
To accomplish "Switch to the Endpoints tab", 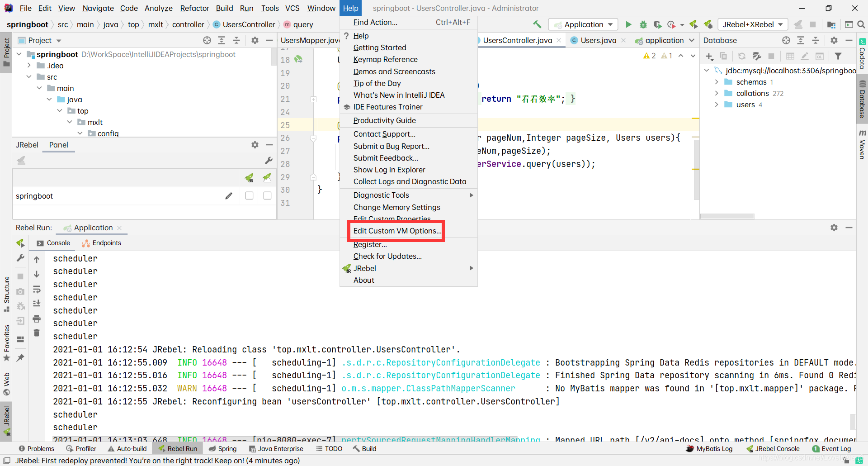I will click(101, 243).
